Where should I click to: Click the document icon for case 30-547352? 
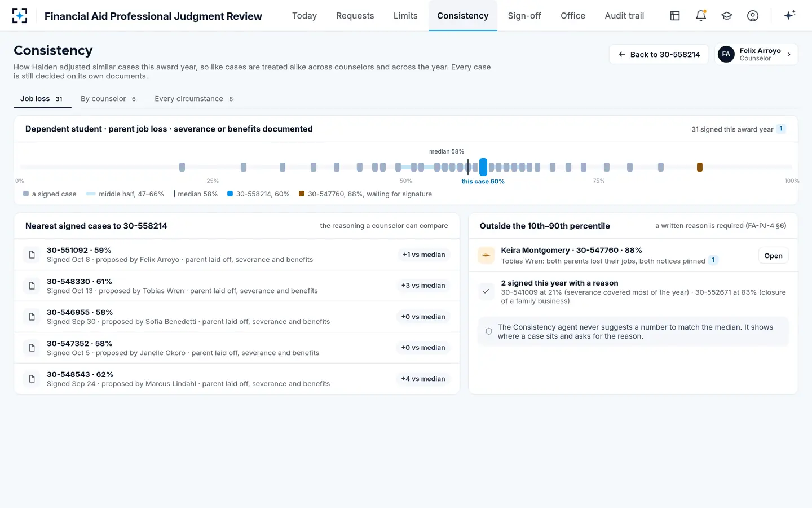(x=32, y=348)
